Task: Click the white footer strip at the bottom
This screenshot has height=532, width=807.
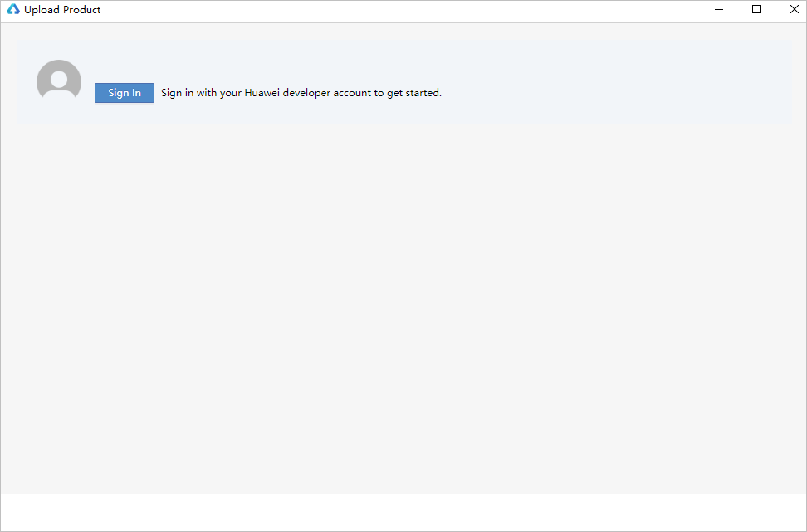Action: 403,511
